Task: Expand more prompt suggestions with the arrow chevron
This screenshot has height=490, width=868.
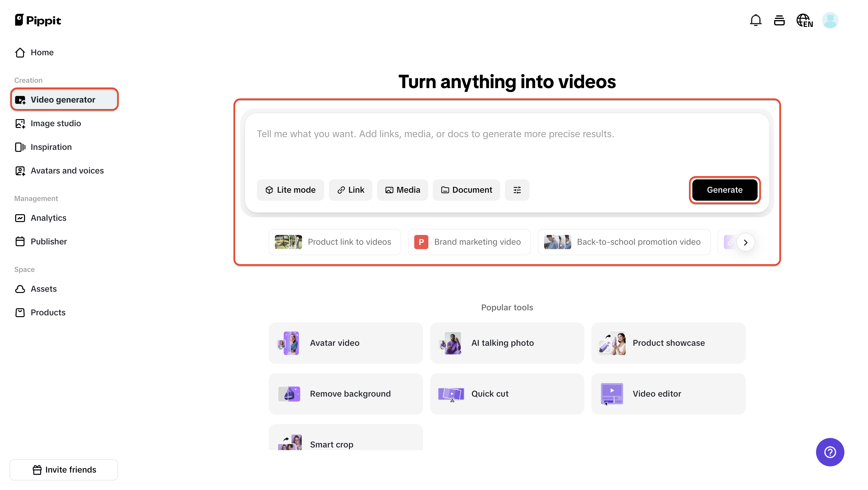Action: coord(746,242)
